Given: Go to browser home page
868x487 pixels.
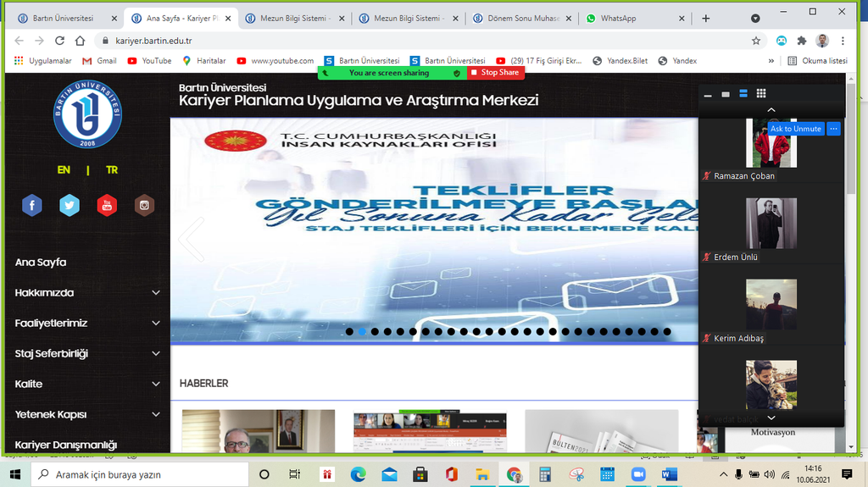Looking at the screenshot, I should point(81,41).
